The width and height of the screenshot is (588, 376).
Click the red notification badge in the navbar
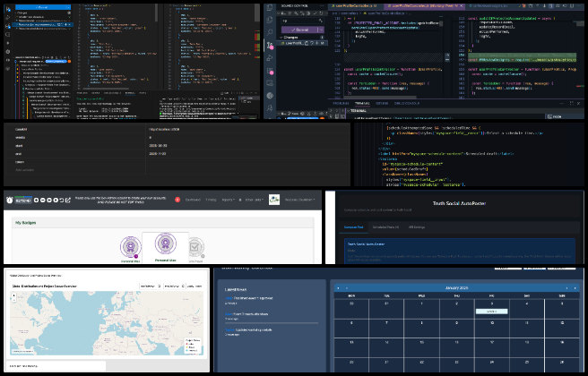(177, 200)
